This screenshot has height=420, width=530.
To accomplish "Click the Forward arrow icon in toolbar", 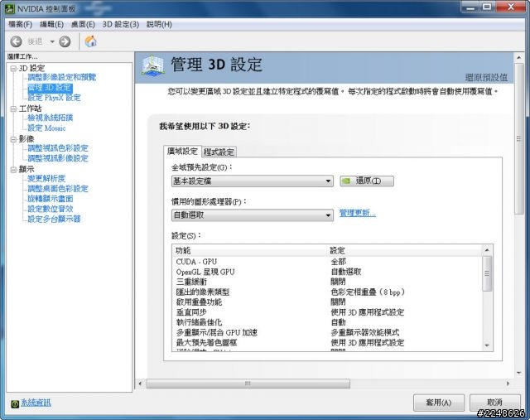I will click(x=65, y=41).
